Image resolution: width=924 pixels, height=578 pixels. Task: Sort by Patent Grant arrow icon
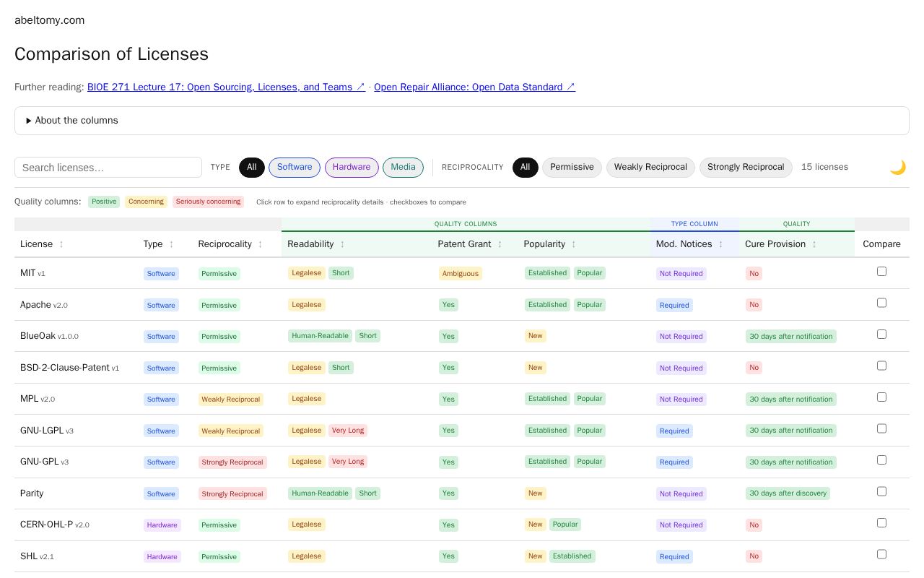click(x=500, y=244)
